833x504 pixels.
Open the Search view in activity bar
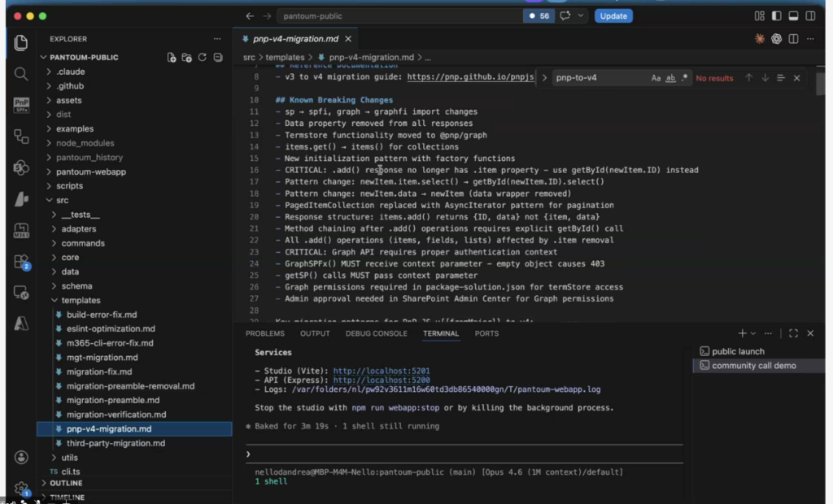21,73
